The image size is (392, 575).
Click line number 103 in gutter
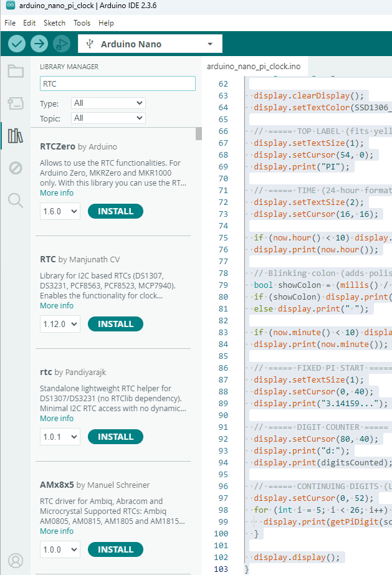[221, 569]
